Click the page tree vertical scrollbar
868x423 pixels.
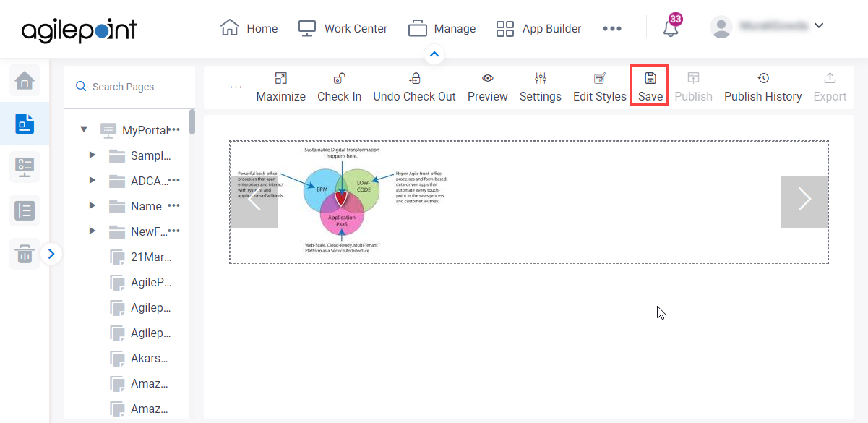[x=192, y=121]
